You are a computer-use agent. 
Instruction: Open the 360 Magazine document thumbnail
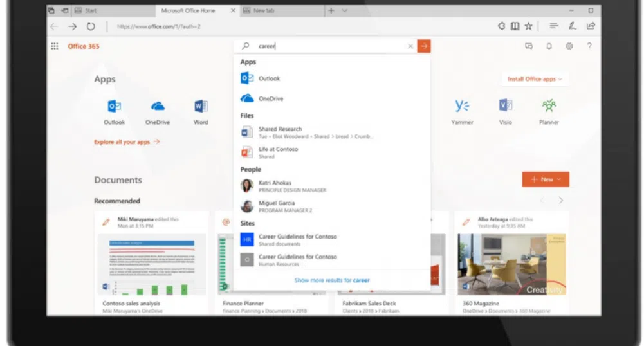[511, 264]
